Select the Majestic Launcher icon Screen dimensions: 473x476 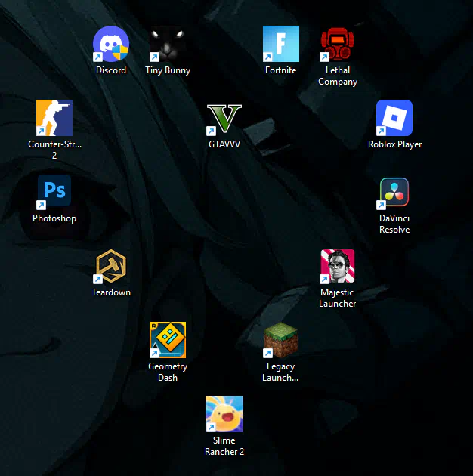[x=337, y=266]
